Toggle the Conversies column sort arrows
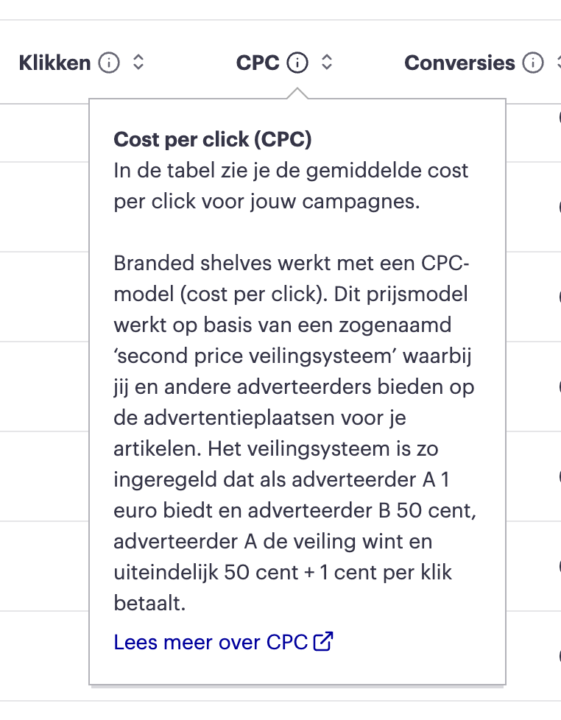This screenshot has width=561, height=720. coord(558,63)
